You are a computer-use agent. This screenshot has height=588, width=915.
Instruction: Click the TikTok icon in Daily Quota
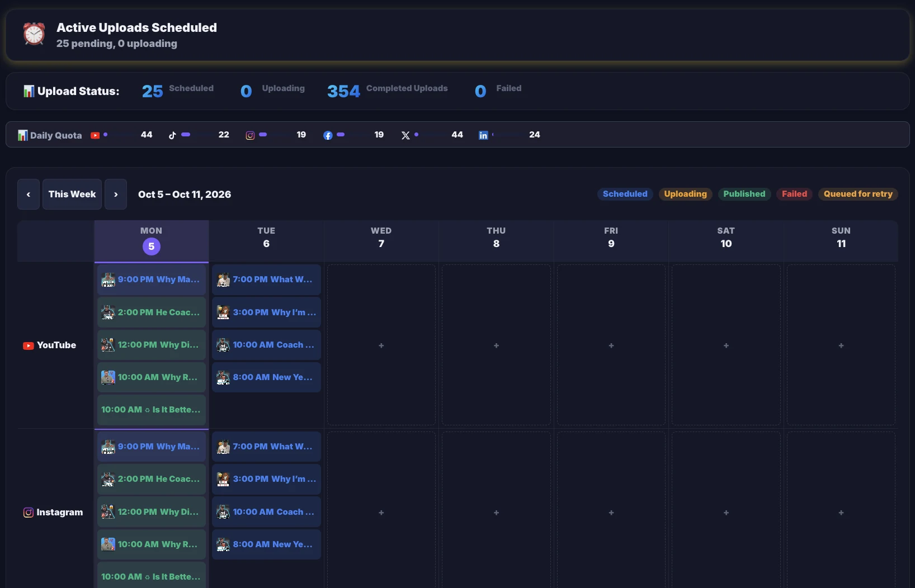tap(172, 135)
